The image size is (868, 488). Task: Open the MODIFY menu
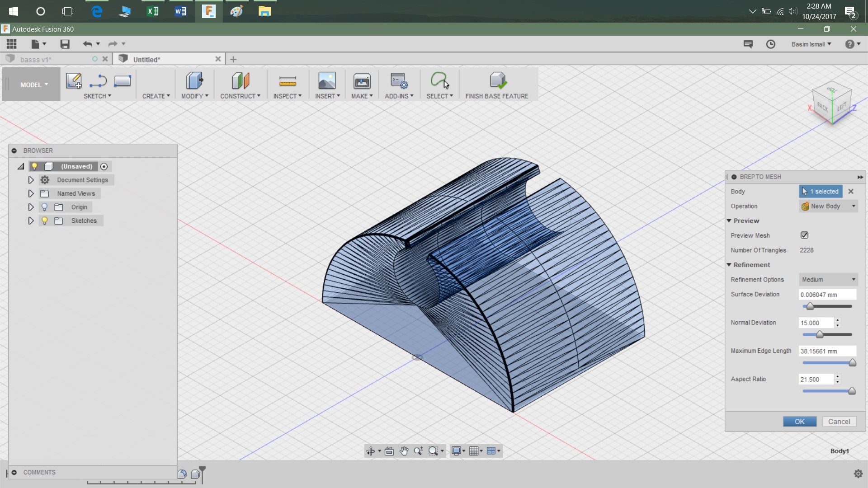(195, 96)
